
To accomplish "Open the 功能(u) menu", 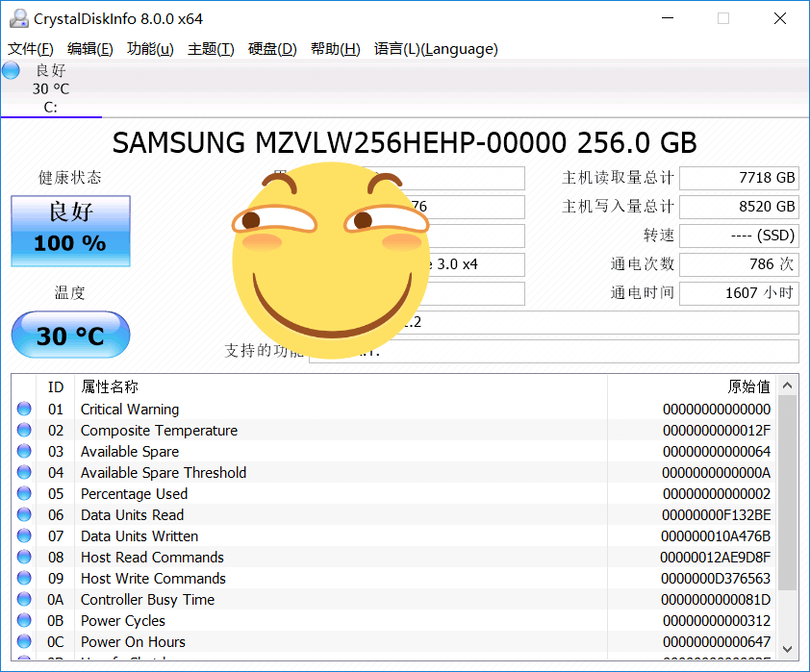I will tap(150, 49).
